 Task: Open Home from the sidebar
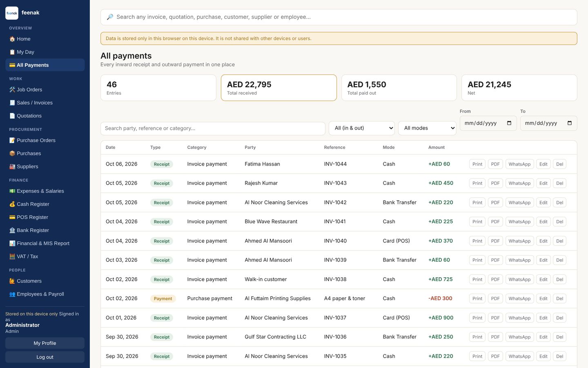pos(45,39)
